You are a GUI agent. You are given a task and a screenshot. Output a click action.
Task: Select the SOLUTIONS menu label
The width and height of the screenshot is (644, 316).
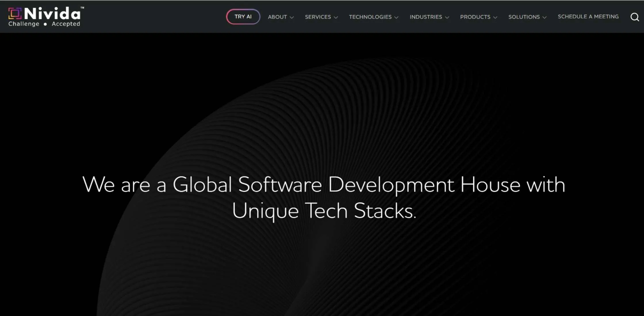pyautogui.click(x=524, y=17)
